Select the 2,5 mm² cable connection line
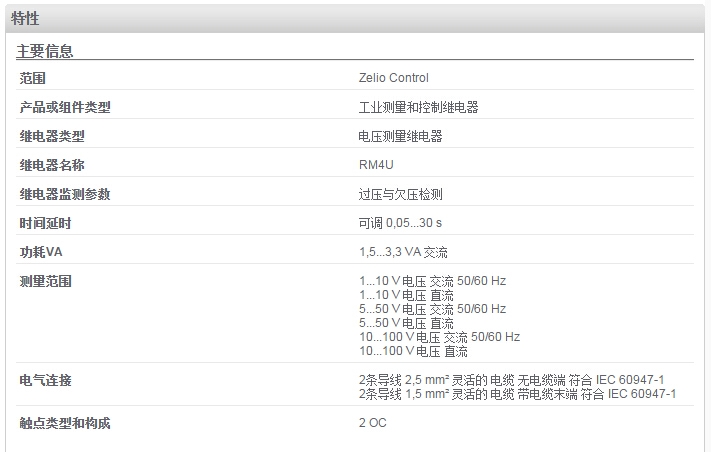 511,379
